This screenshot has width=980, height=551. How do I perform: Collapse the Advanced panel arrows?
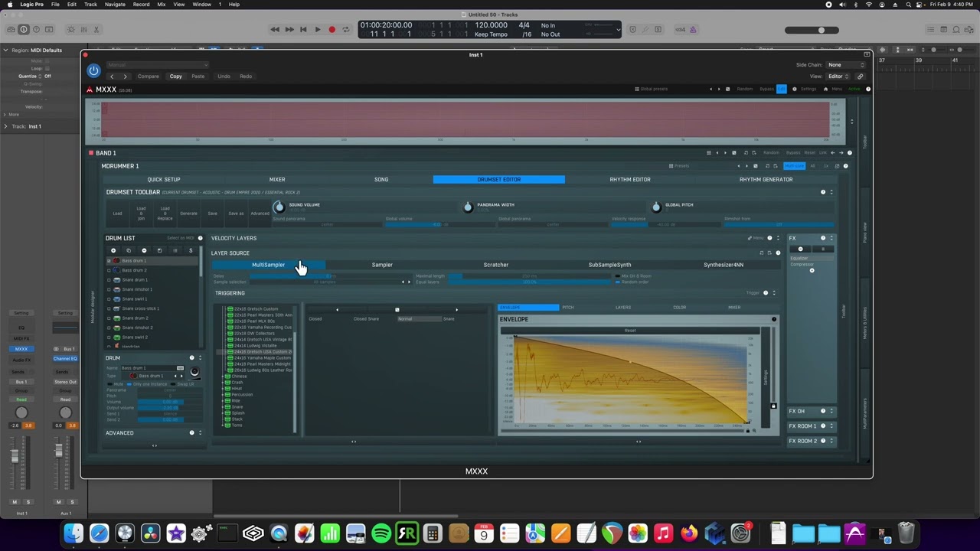point(201,433)
